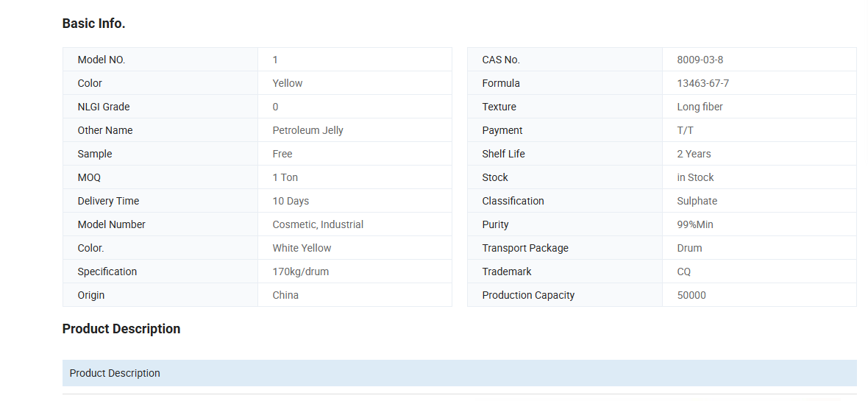The height and width of the screenshot is (401, 868).
Task: Click the Basic Info. heading
Action: (93, 24)
